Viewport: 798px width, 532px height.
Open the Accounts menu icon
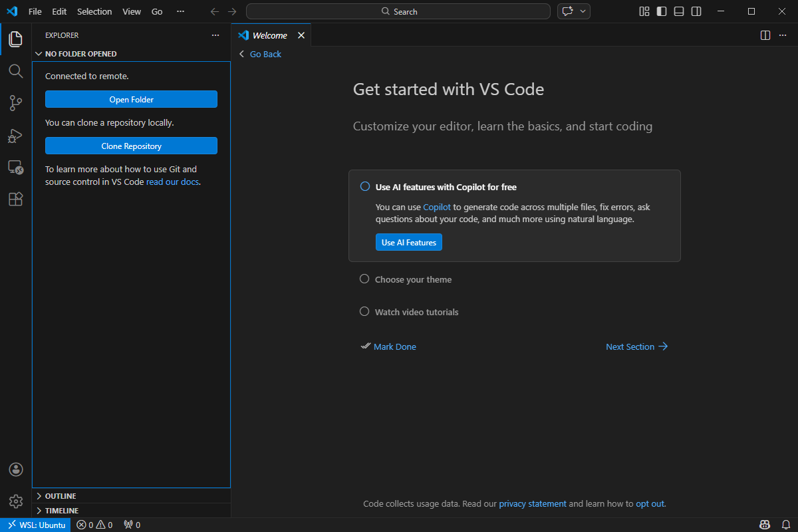click(16, 469)
